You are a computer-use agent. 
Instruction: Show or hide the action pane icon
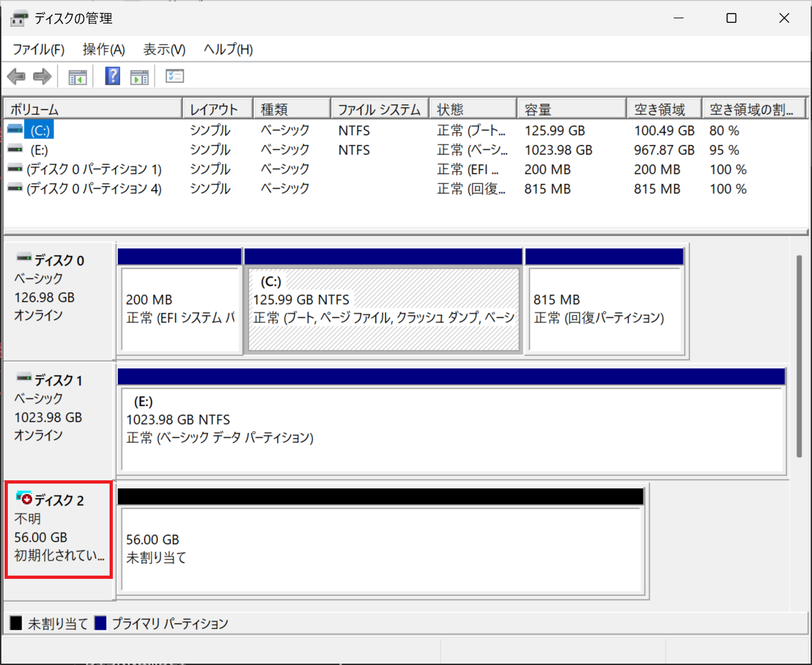(x=139, y=77)
